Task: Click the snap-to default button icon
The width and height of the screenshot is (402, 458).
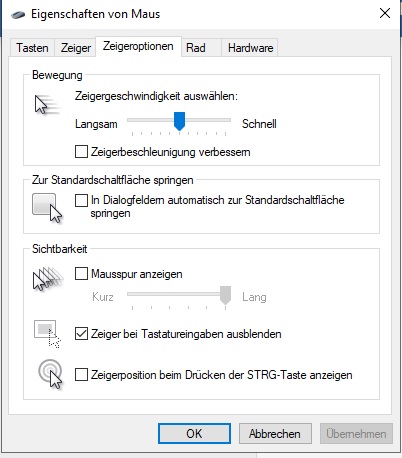Action: 47,208
